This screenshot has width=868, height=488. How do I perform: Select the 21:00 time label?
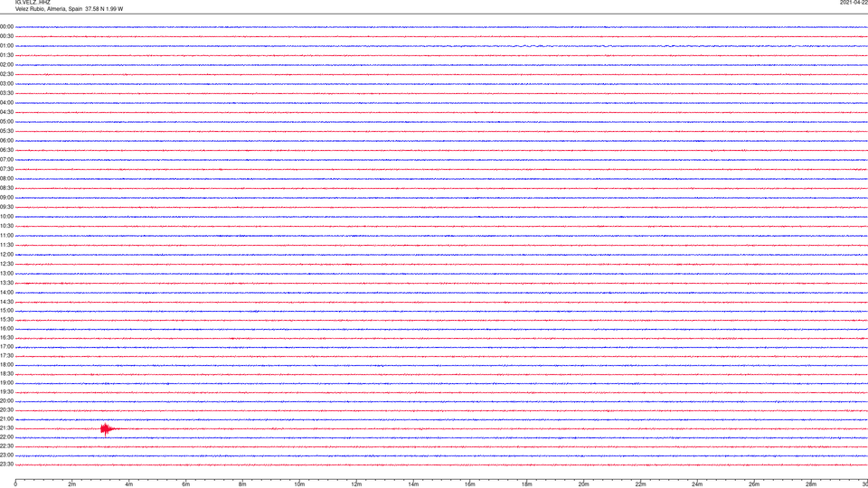coord(6,419)
